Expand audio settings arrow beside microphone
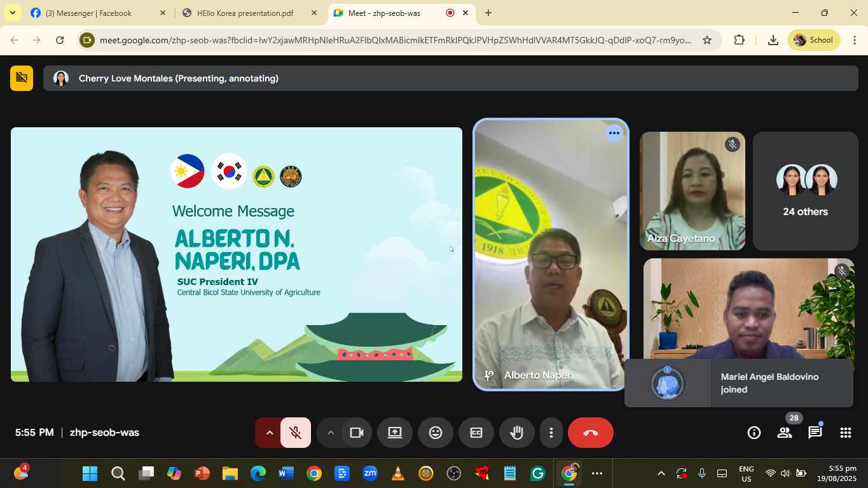 click(269, 433)
